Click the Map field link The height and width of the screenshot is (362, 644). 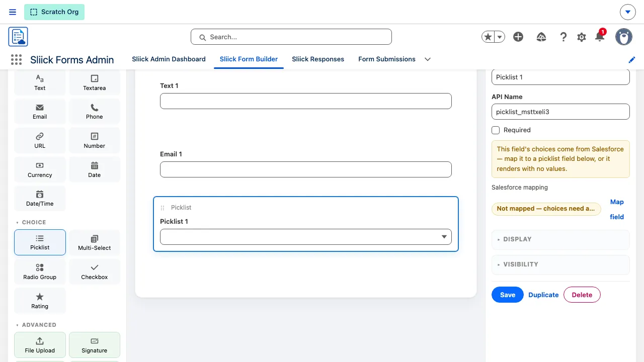point(617,209)
